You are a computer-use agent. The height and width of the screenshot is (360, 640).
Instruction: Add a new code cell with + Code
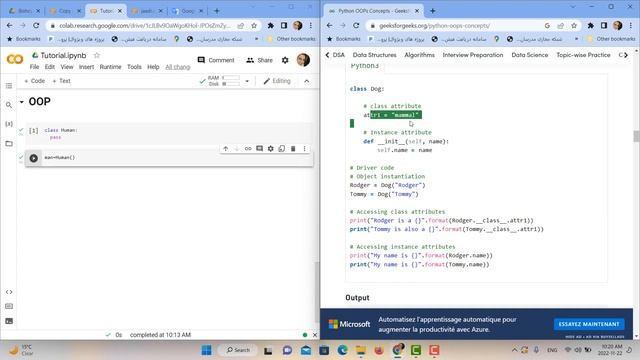(x=34, y=81)
